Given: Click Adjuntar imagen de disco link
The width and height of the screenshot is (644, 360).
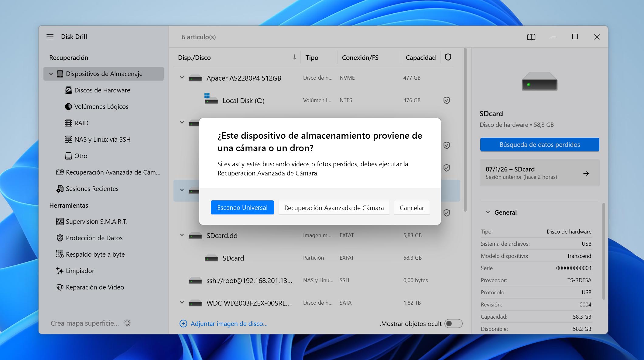Looking at the screenshot, I should click(x=229, y=324).
